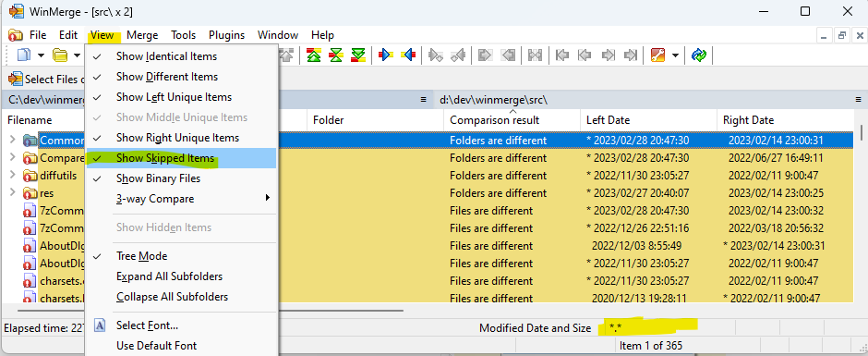Viewport: 868px width, 356px height.
Task: Click the Copy All to Right icon
Action: click(x=485, y=55)
